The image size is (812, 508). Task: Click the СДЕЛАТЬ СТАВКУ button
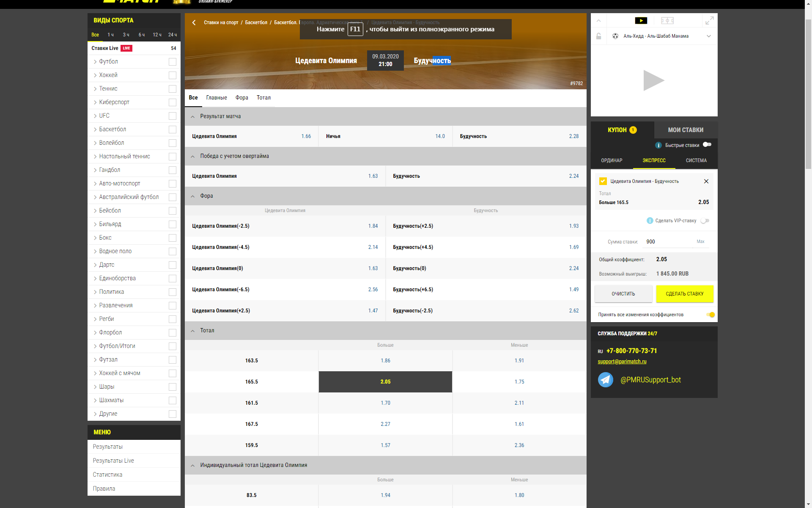click(x=684, y=294)
